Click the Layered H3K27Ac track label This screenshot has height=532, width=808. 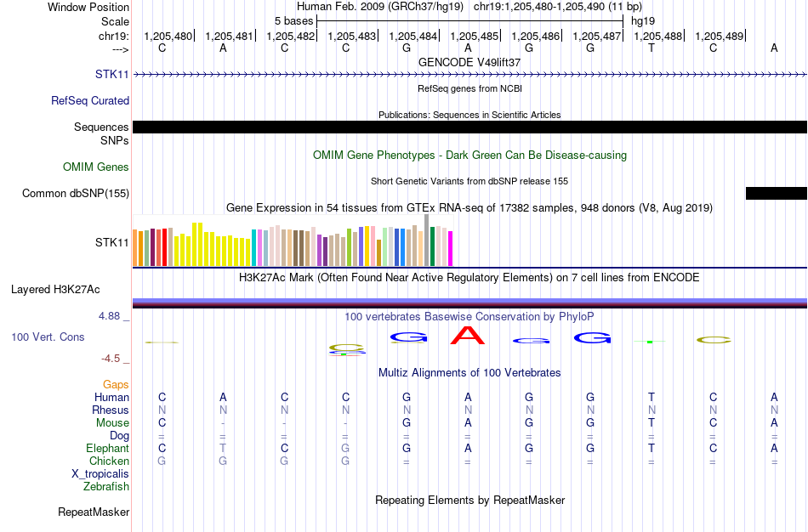click(x=55, y=290)
